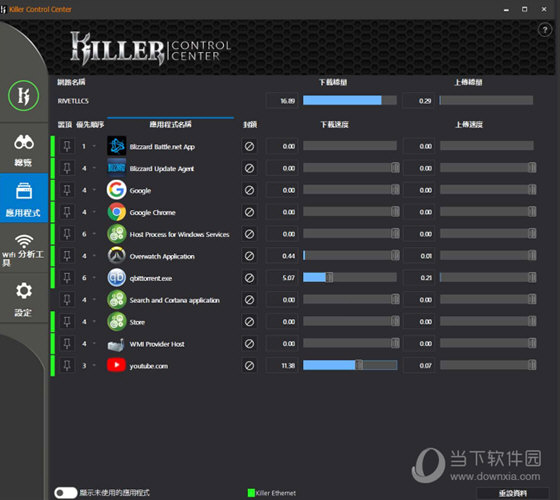This screenshot has width=560, height=500.
Task: Block qbittorrent.exe traffic
Action: 249,278
